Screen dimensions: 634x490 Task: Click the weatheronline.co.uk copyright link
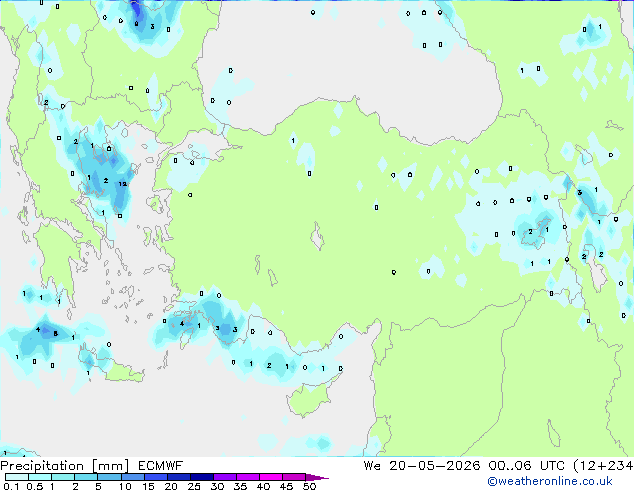[550, 481]
